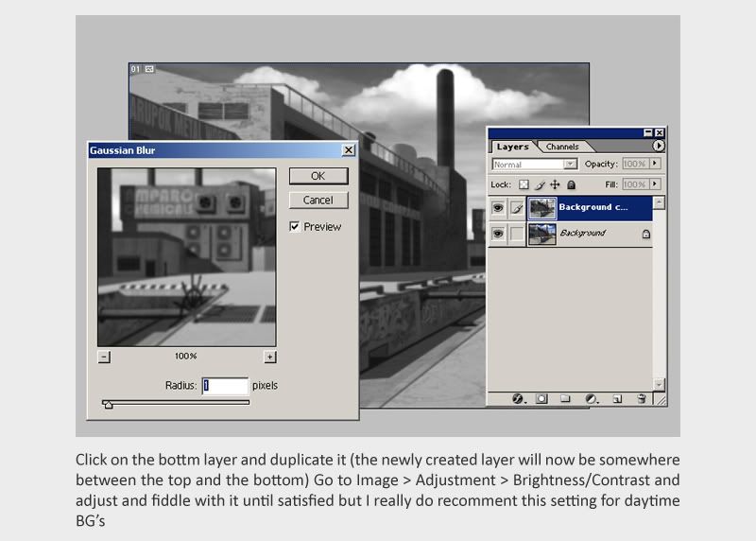Click the Radius slider handle
The image size is (756, 541).
(108, 404)
